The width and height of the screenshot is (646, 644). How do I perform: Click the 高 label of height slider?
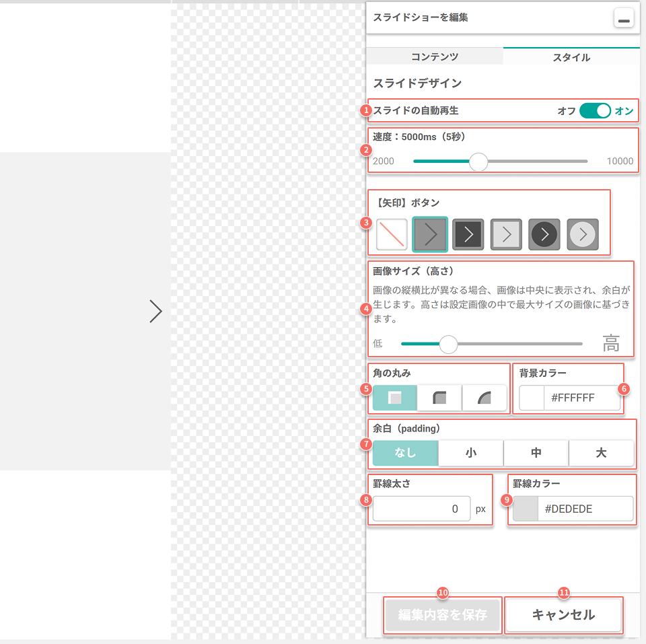pyautogui.click(x=610, y=343)
